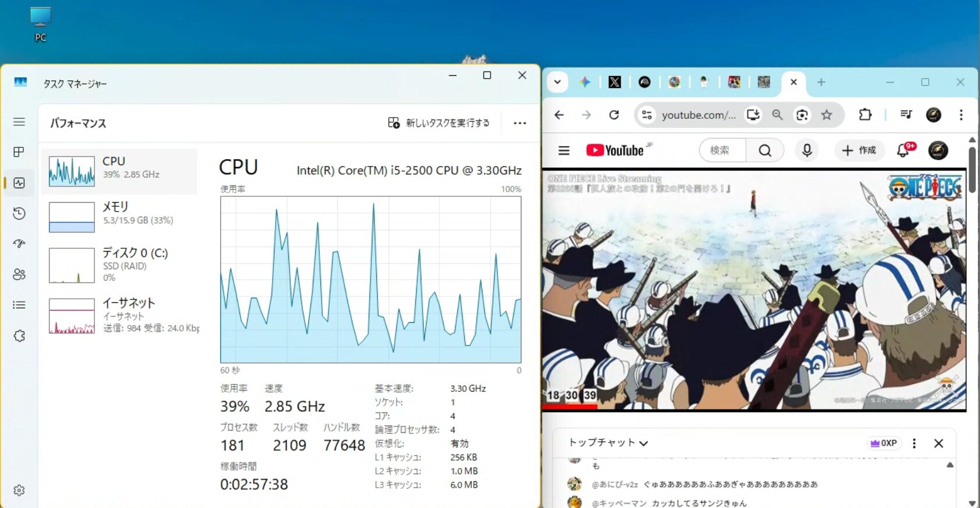Open Task Manager settings gear
The image size is (980, 508).
(19, 491)
